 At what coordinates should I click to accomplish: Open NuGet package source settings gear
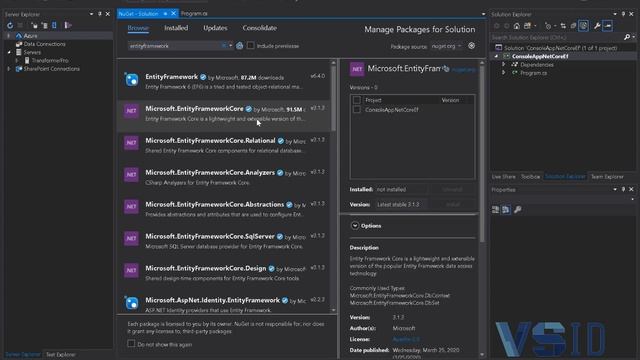(x=471, y=46)
